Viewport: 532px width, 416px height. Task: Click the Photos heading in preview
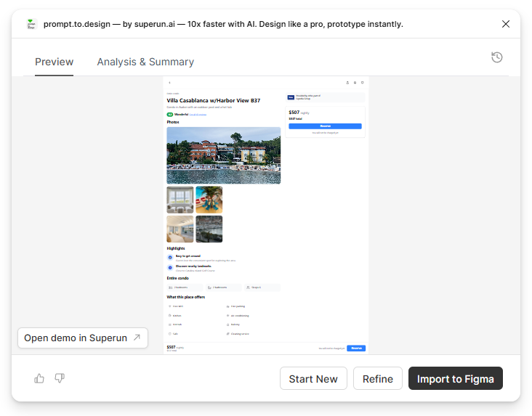click(x=173, y=122)
